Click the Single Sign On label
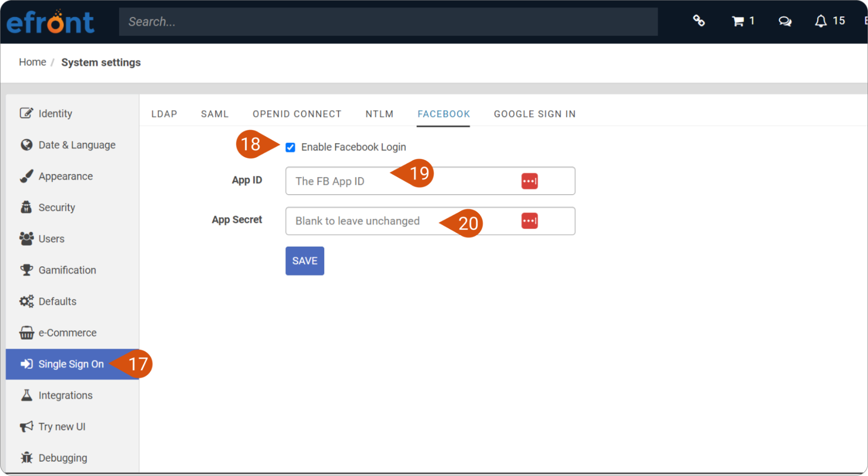The image size is (868, 476). [x=71, y=364]
